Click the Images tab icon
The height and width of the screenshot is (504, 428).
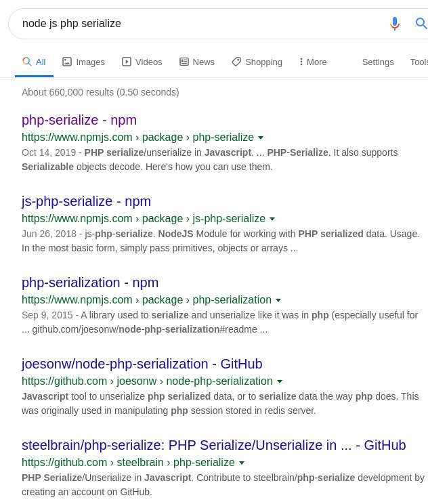coord(67,62)
